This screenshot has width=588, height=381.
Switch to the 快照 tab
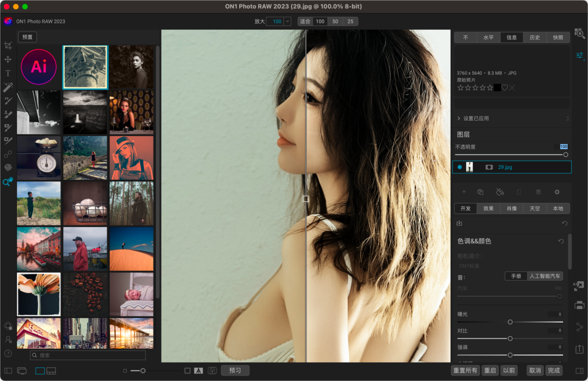pyautogui.click(x=558, y=37)
